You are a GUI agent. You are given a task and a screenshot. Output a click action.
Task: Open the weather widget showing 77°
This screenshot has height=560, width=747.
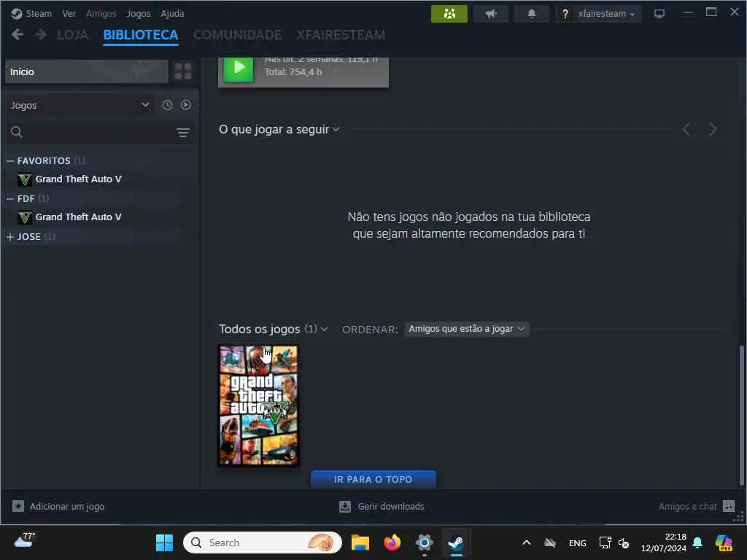pyautogui.click(x=24, y=542)
